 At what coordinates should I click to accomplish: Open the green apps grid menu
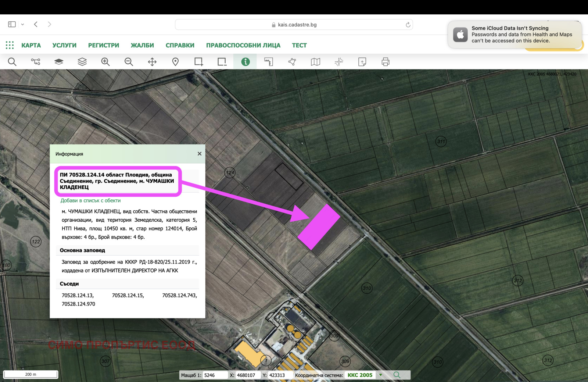click(10, 45)
